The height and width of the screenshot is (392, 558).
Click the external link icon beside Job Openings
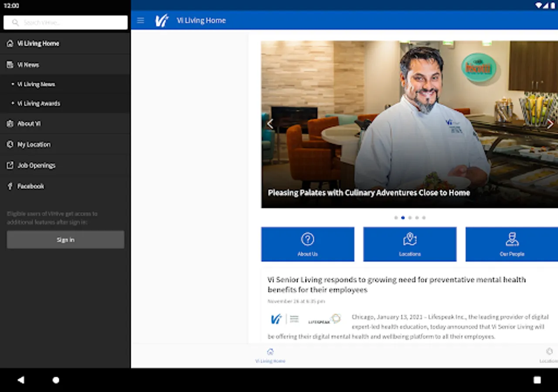(x=10, y=166)
